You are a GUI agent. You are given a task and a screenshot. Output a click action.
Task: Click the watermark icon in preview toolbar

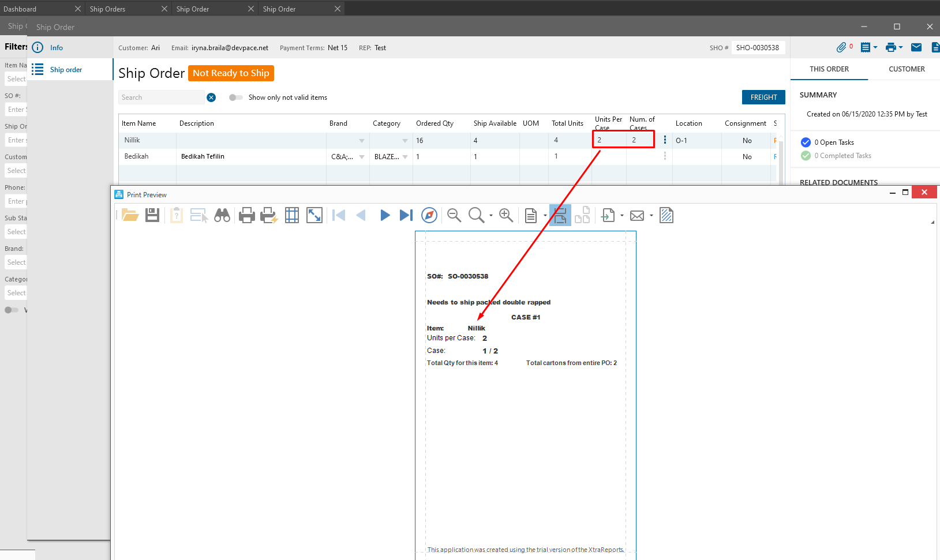click(x=666, y=216)
